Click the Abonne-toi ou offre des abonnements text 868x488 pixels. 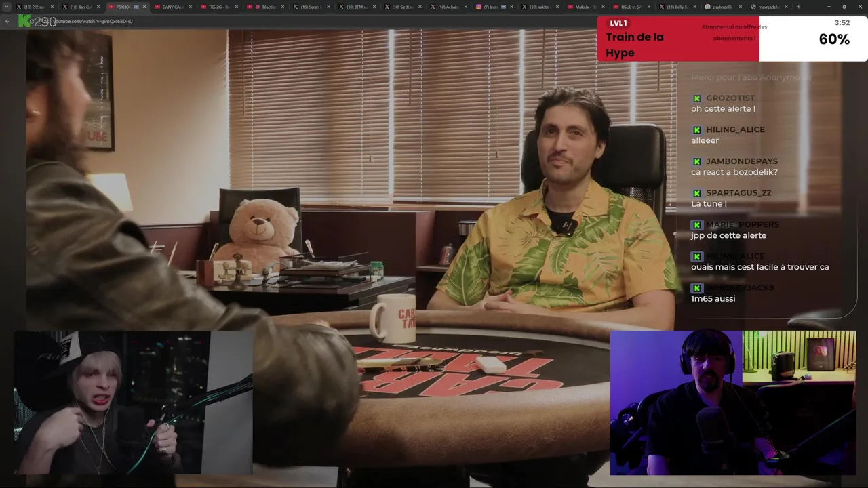point(734,33)
